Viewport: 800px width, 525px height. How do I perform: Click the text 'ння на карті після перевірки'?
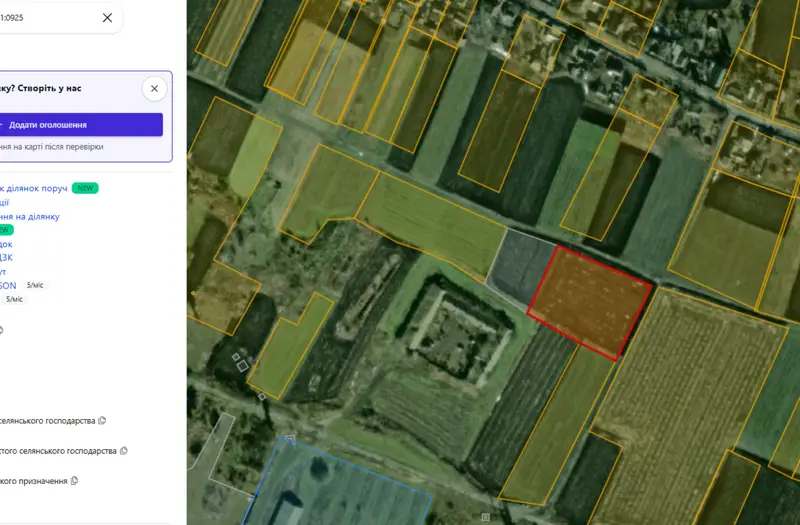[x=52, y=147]
